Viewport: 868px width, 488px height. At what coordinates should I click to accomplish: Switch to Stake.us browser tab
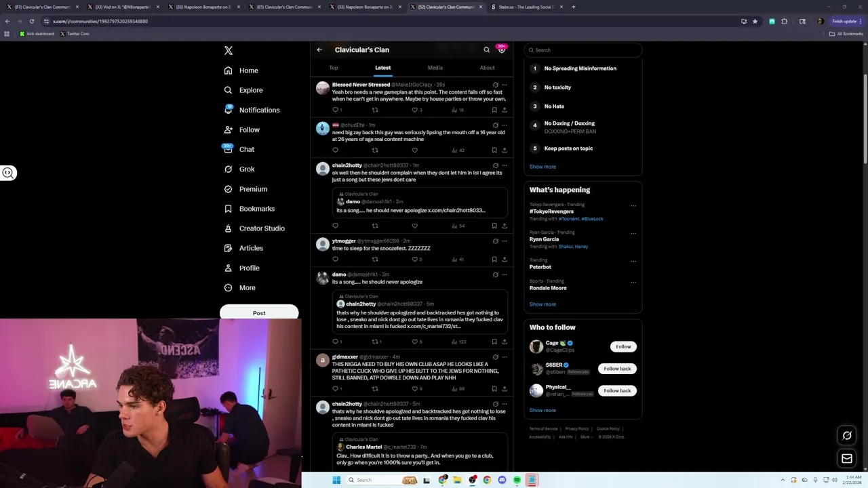[527, 7]
